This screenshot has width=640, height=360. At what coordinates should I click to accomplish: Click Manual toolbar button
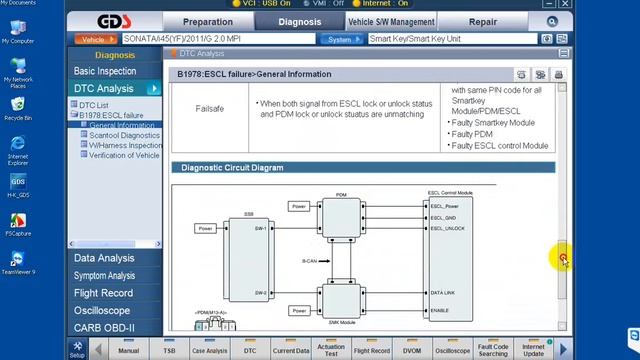pos(129,349)
